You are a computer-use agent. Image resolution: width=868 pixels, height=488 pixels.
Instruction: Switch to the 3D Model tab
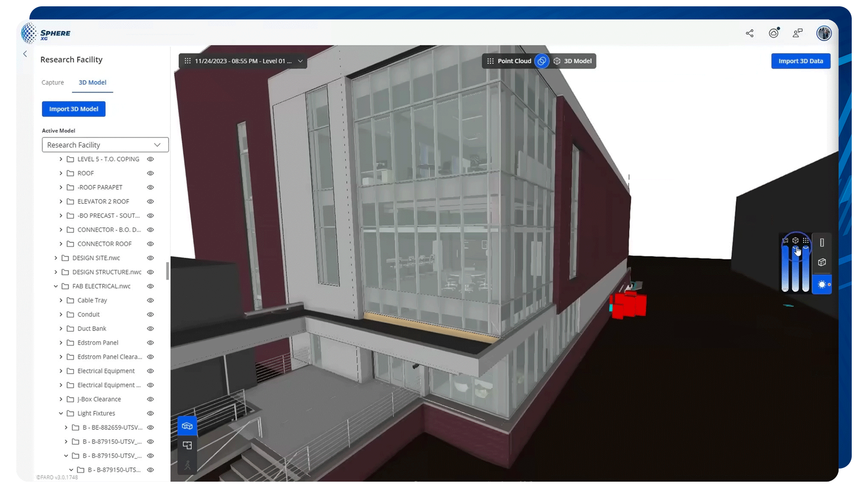coord(93,82)
